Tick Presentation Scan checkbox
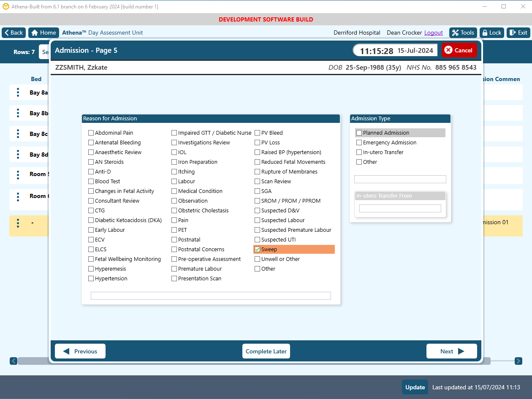The width and height of the screenshot is (532, 399). coord(174,278)
